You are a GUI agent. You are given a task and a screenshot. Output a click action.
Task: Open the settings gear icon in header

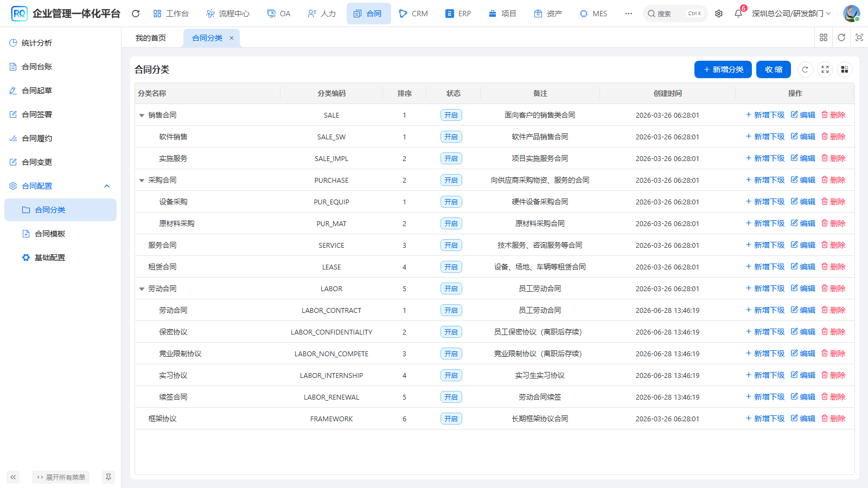click(x=719, y=14)
